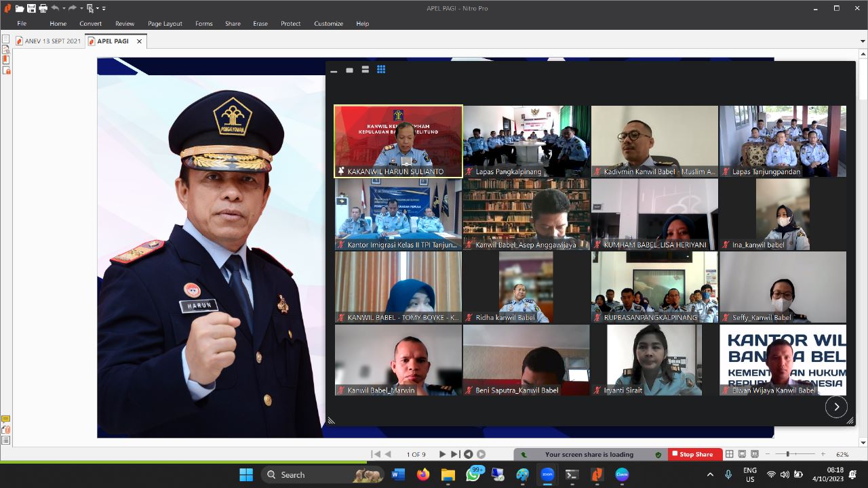Viewport: 868px width, 488px height.
Task: Open the Bookmarks panel in left sidebar
Action: pyautogui.click(x=6, y=60)
